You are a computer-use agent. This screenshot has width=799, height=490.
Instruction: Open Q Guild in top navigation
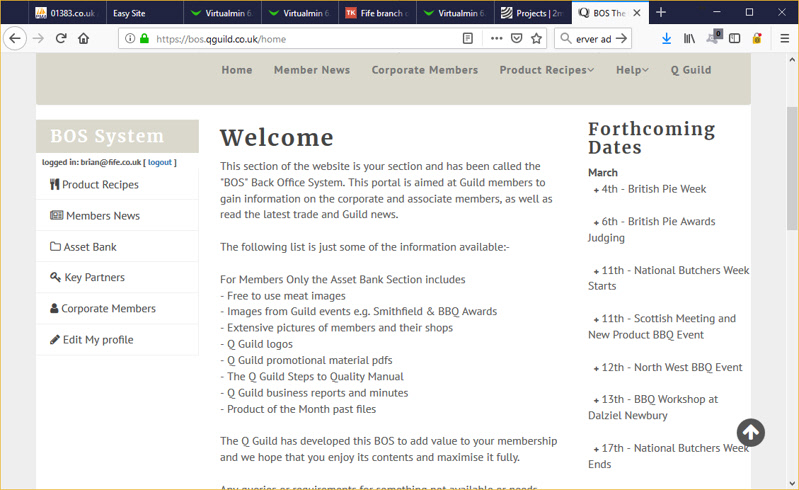coord(691,70)
